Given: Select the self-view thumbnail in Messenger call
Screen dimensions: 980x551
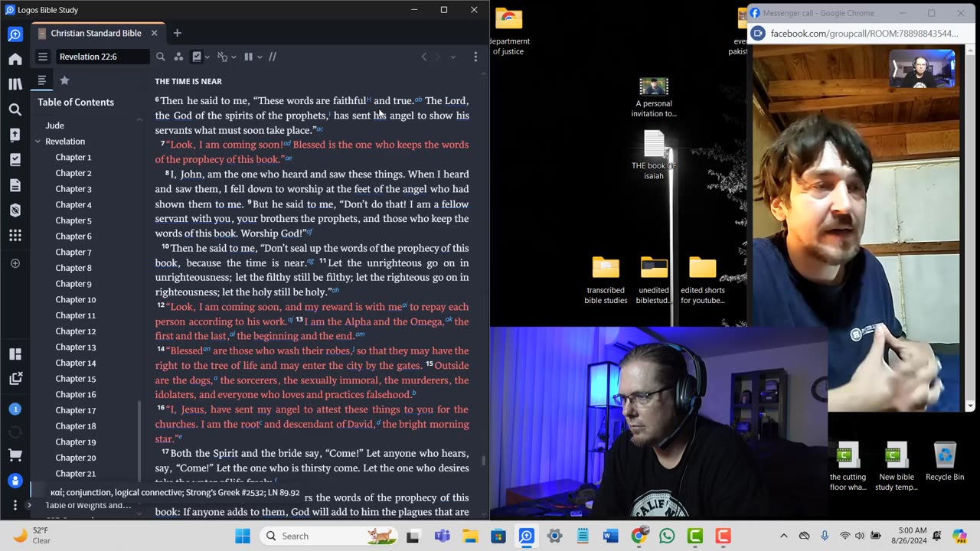Looking at the screenshot, I should [922, 68].
